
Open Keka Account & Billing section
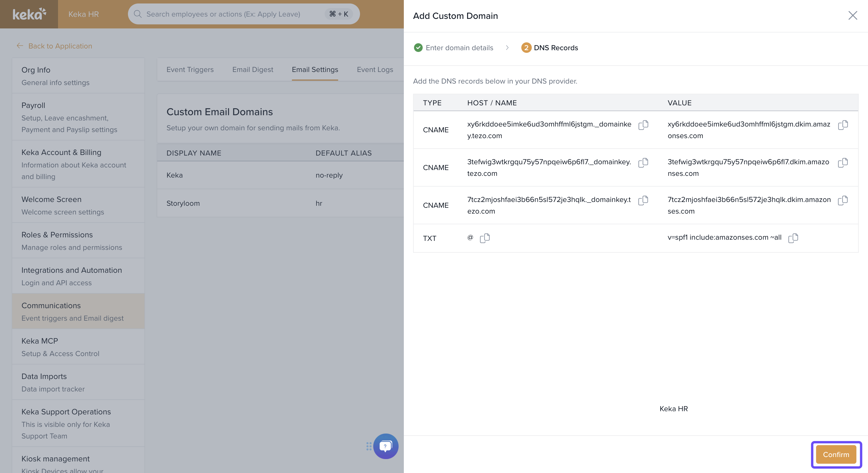click(78, 164)
